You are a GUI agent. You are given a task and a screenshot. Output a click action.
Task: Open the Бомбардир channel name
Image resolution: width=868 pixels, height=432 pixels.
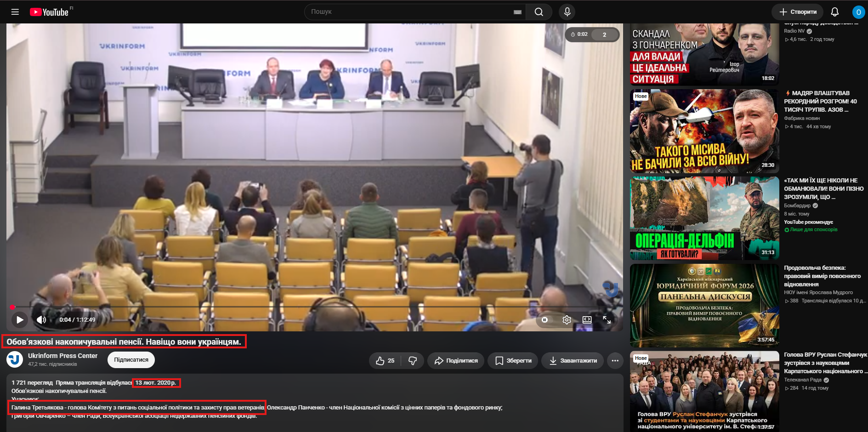(797, 205)
